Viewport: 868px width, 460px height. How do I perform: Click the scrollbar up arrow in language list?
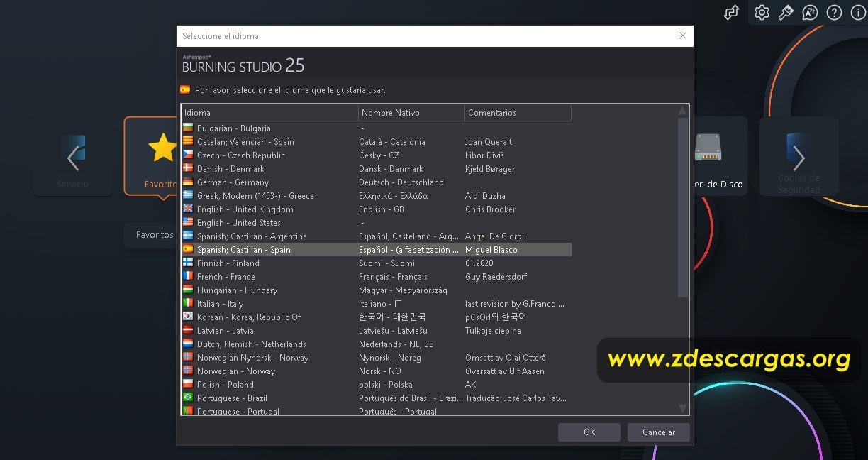coord(683,111)
